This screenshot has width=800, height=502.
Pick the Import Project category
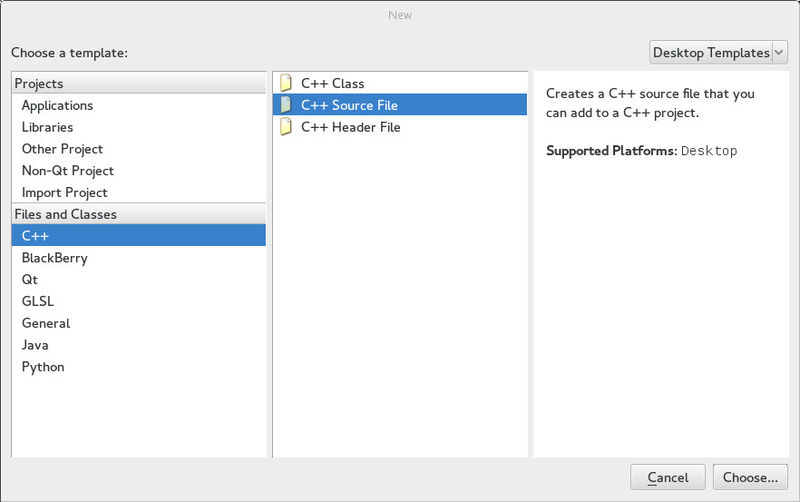(x=65, y=193)
